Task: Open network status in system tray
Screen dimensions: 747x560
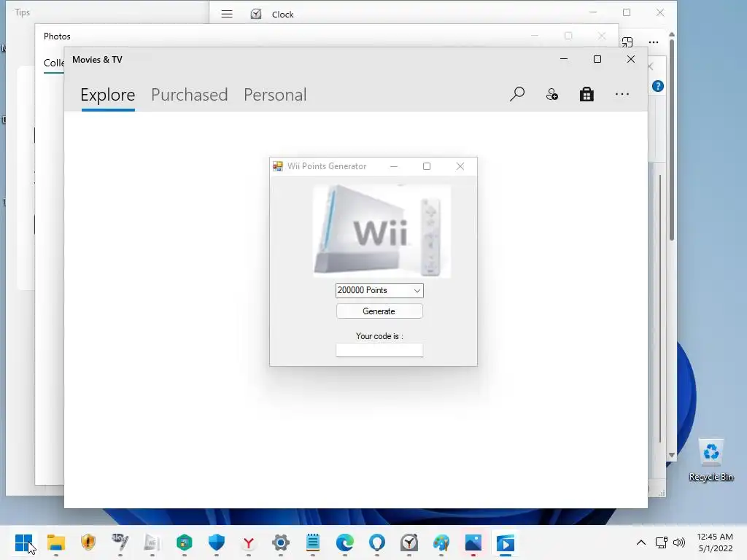Action: click(661, 542)
